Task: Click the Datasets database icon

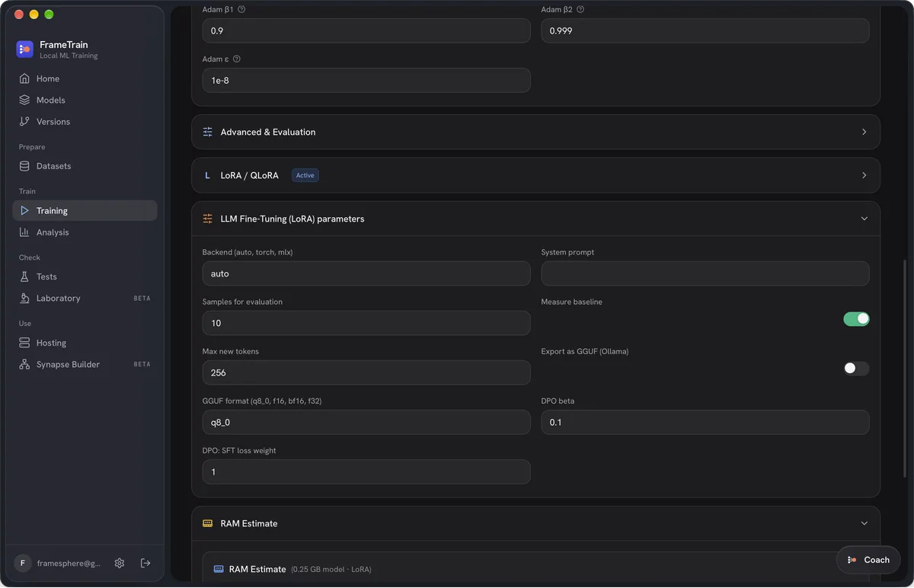Action: [24, 166]
